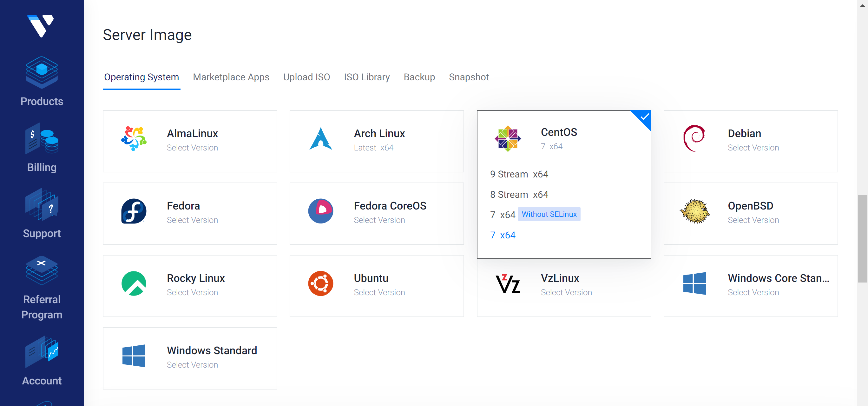Switch to the Marketplace Apps tab
Screen dimensions: 868x406
(231, 77)
